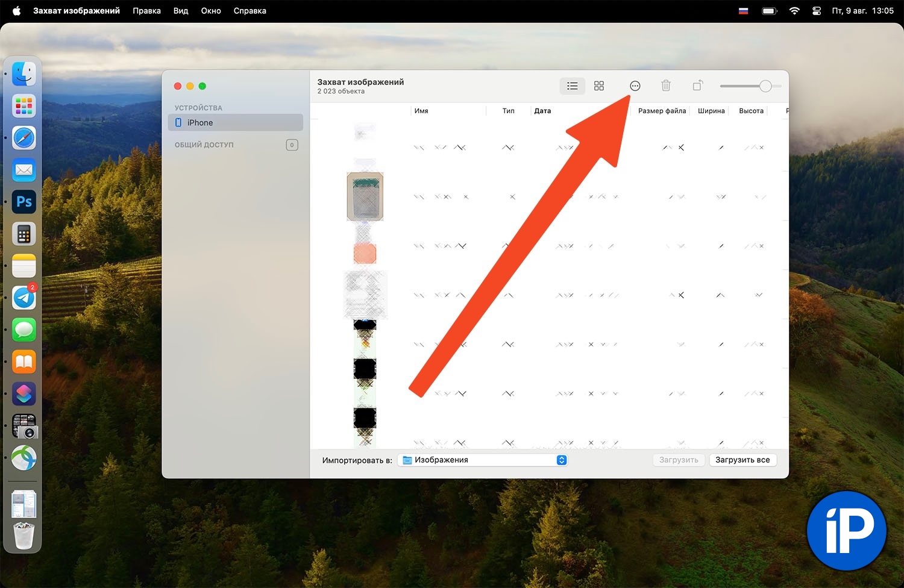
Task: Click the "0" badge beside "ОБЩИЙ ДОСТУП"
Action: tap(292, 145)
